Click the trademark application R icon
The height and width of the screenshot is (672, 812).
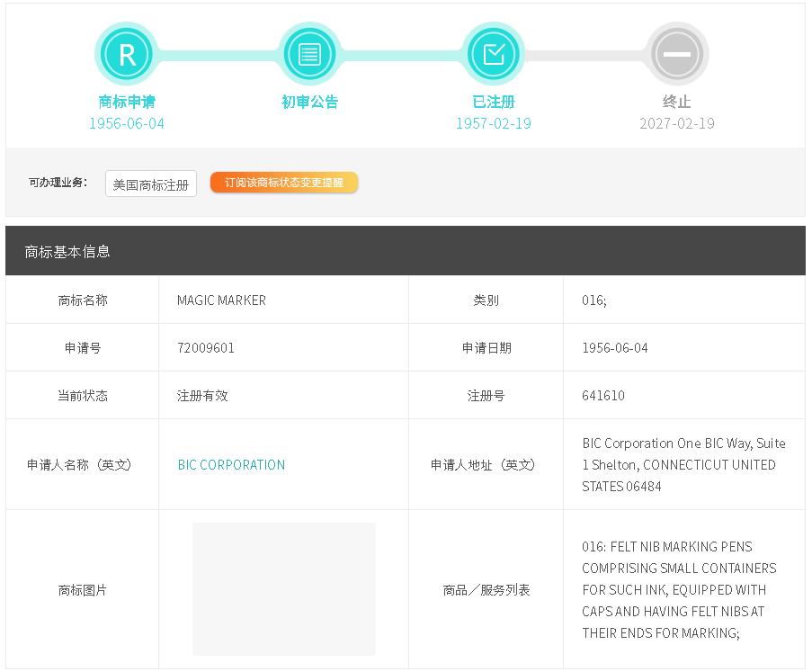click(127, 54)
